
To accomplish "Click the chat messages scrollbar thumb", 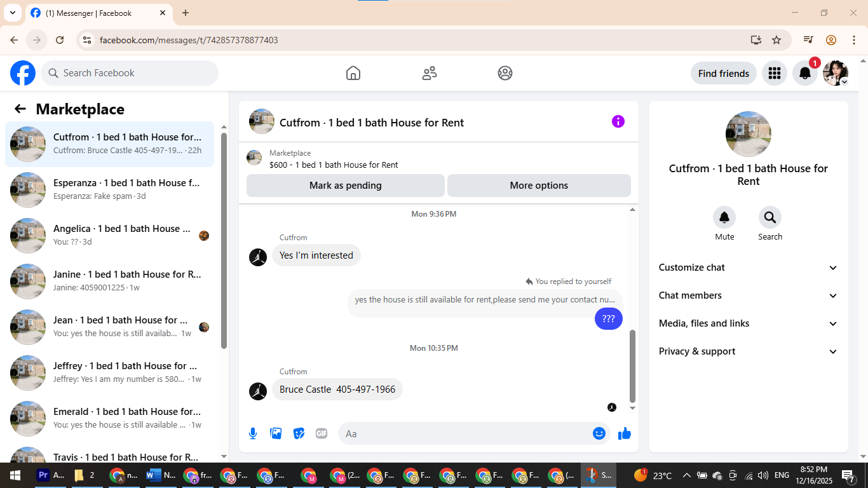I will (x=632, y=366).
